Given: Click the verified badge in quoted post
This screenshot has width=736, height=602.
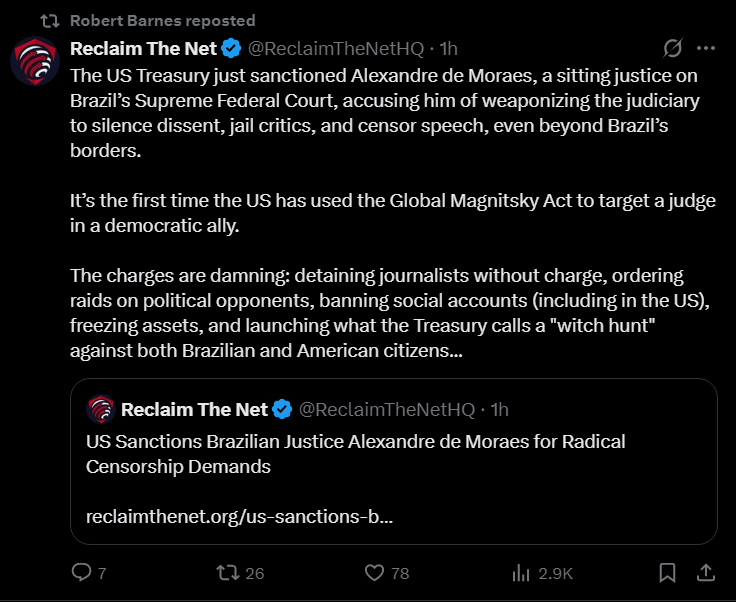Looking at the screenshot, I should (282, 409).
